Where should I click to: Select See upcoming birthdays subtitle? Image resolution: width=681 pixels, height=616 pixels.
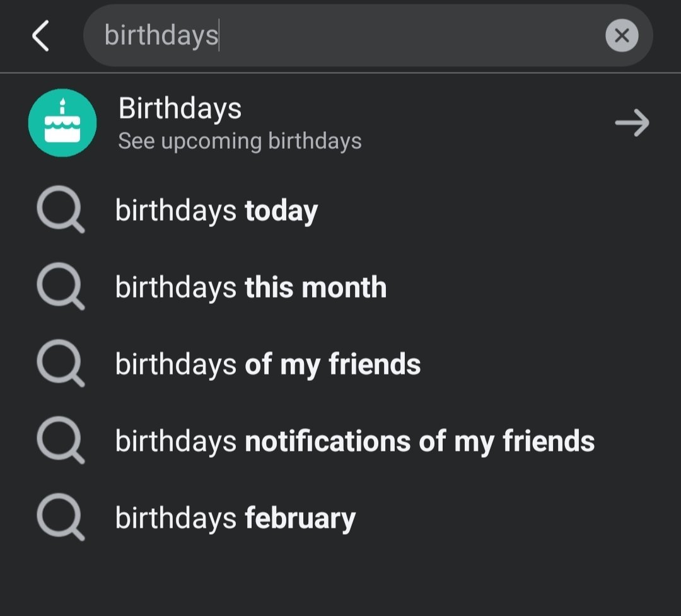pos(240,141)
